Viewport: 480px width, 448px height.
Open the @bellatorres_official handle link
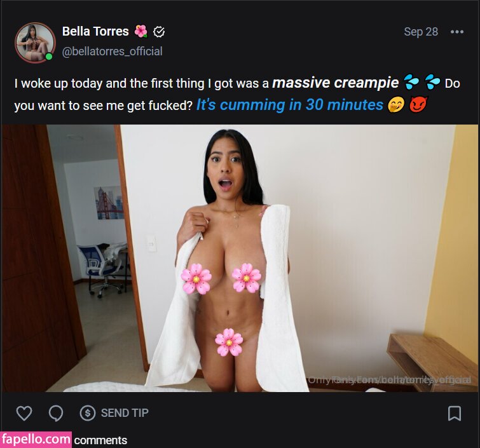click(x=112, y=51)
